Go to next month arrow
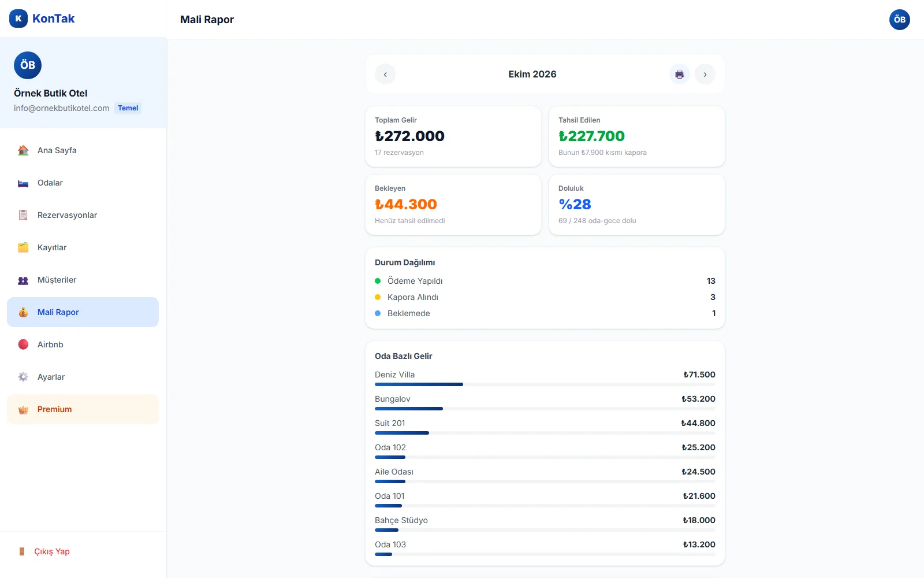 coord(705,74)
